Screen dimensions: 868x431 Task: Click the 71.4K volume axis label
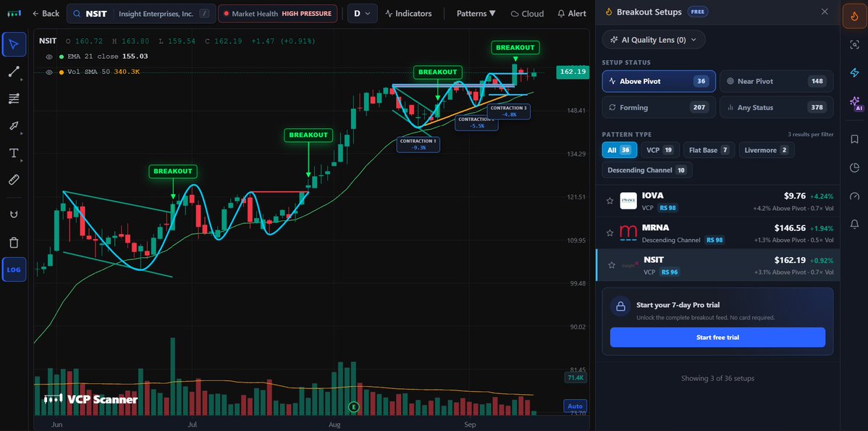coord(575,378)
